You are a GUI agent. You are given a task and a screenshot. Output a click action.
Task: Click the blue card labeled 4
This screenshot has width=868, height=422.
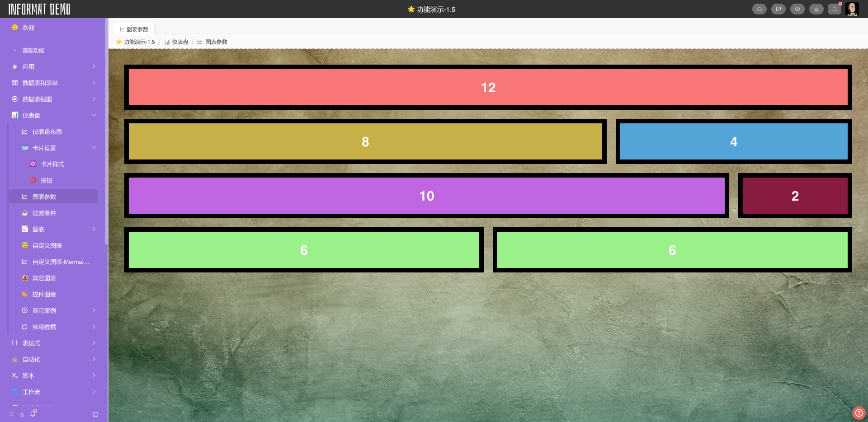[x=733, y=141]
